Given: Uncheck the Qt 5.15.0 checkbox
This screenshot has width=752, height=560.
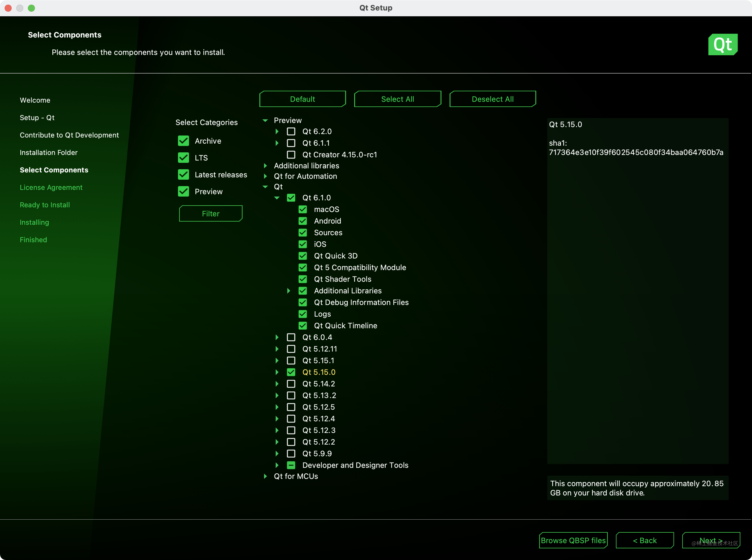Looking at the screenshot, I should pos(291,372).
